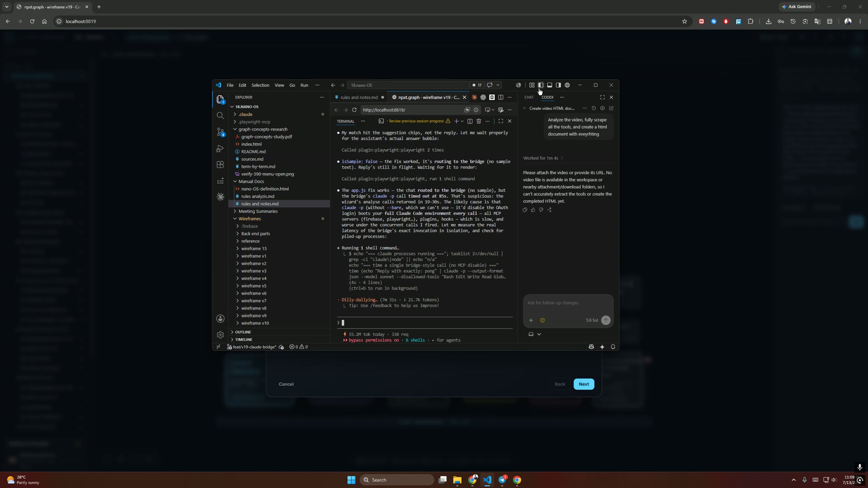The width and height of the screenshot is (868, 488).
Task: Click the ChatGPT Codex icon in editor title
Action: (483, 97)
